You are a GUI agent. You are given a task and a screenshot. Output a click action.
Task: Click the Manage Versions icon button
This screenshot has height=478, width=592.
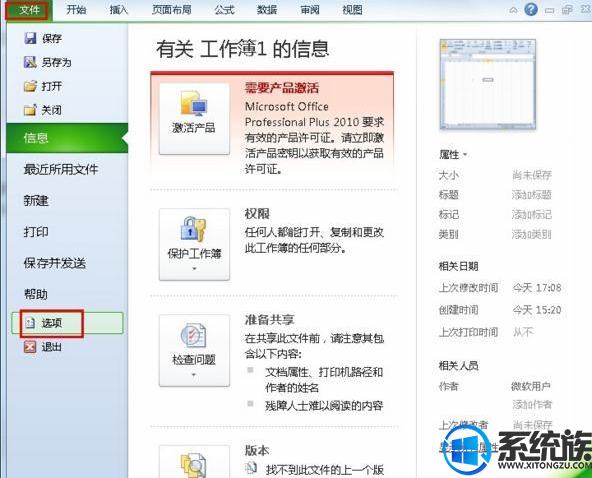click(194, 462)
